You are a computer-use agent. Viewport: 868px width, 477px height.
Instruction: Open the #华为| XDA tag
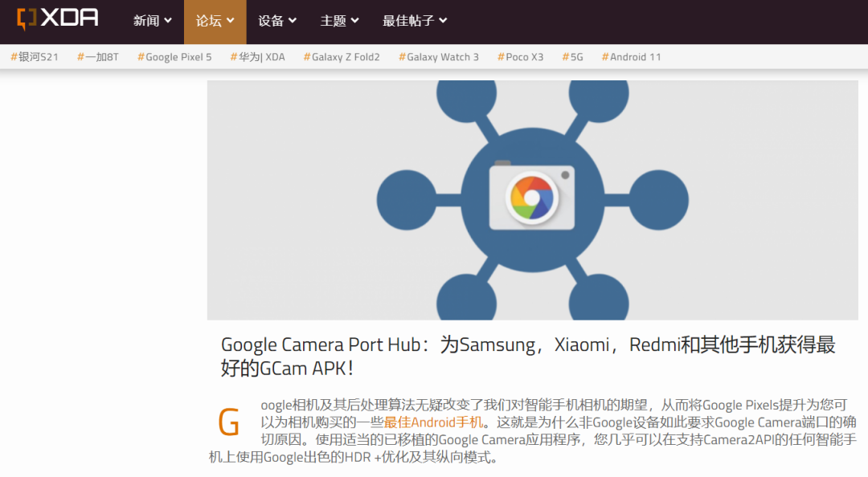(257, 57)
